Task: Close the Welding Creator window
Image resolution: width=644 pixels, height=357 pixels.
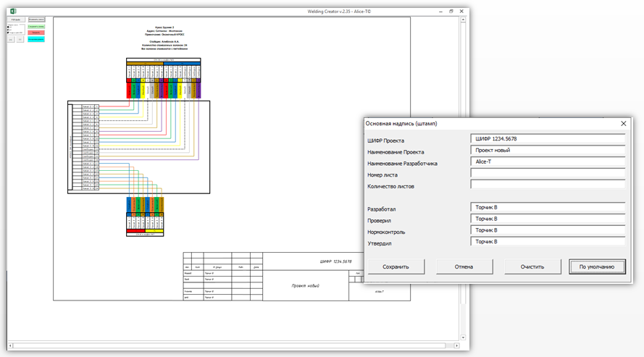Action: point(461,12)
